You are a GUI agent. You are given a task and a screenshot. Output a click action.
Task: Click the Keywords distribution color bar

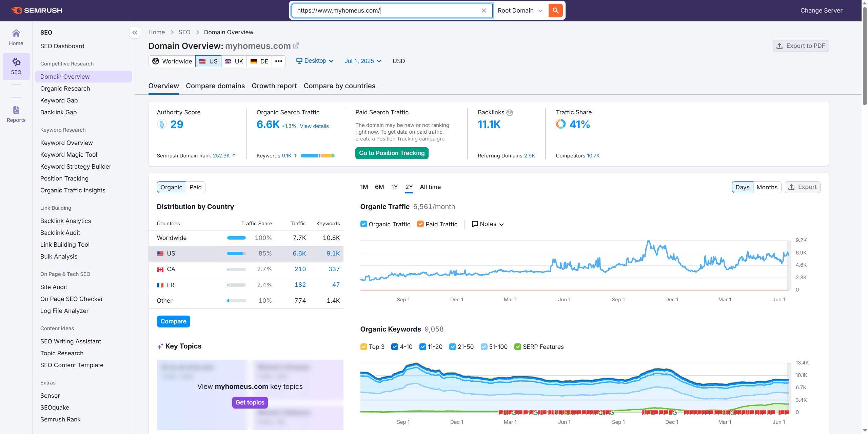click(x=318, y=156)
